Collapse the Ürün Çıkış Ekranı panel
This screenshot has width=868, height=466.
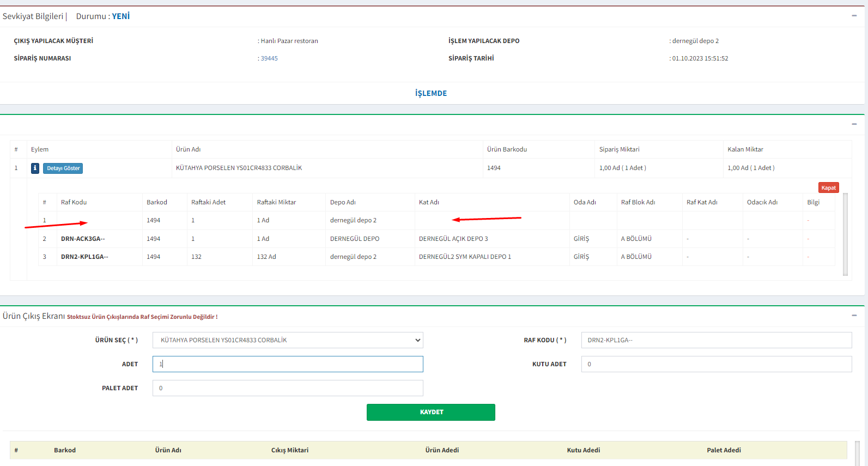coord(854,316)
